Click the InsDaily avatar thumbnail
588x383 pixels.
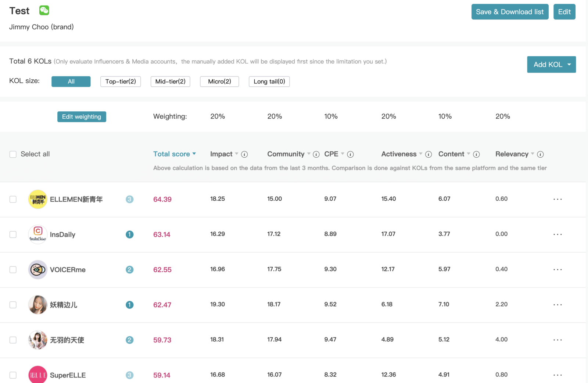coord(37,235)
